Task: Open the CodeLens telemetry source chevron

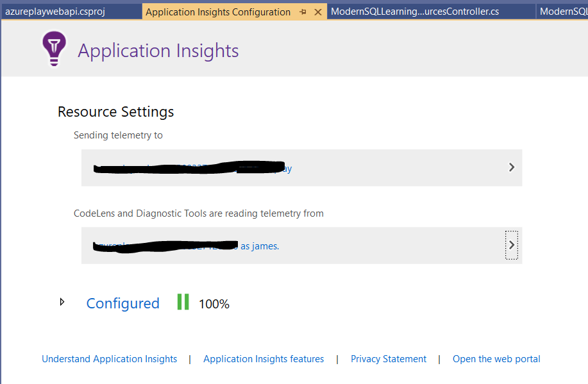Action: coord(511,245)
